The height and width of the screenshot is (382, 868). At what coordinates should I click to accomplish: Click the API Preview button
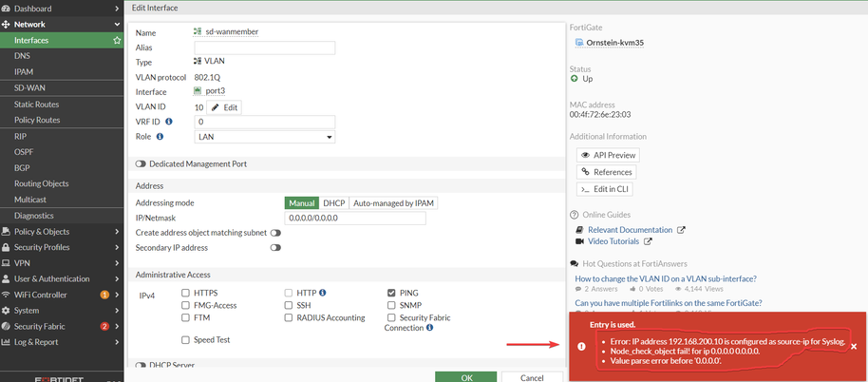click(x=608, y=156)
